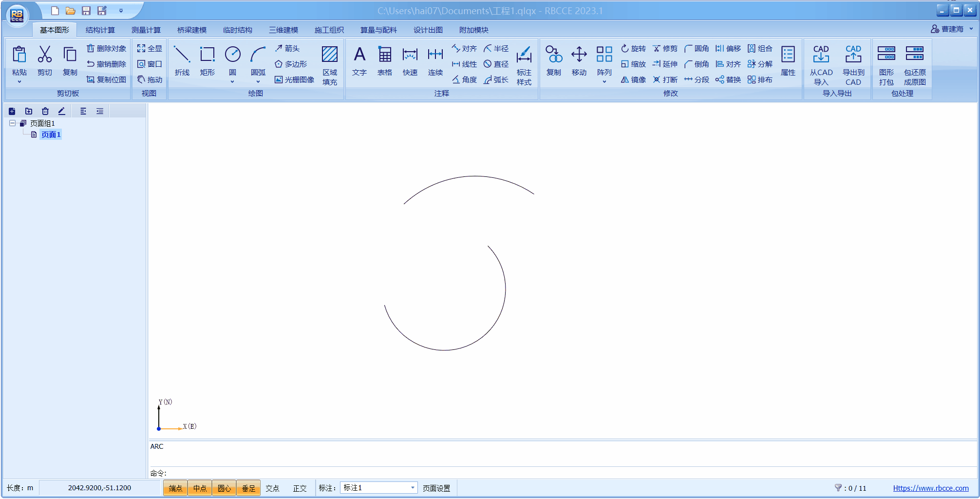Import from CAD (从CAD导入)
The width and height of the screenshot is (980, 499).
click(x=821, y=64)
